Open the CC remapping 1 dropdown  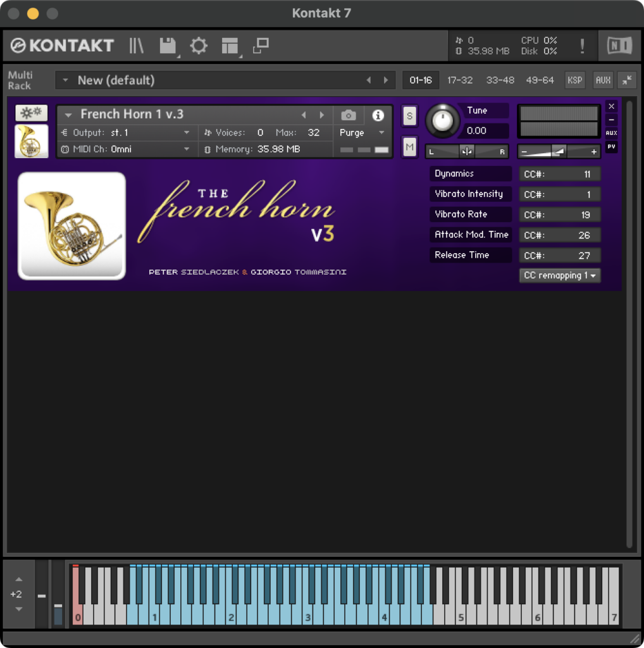[559, 275]
